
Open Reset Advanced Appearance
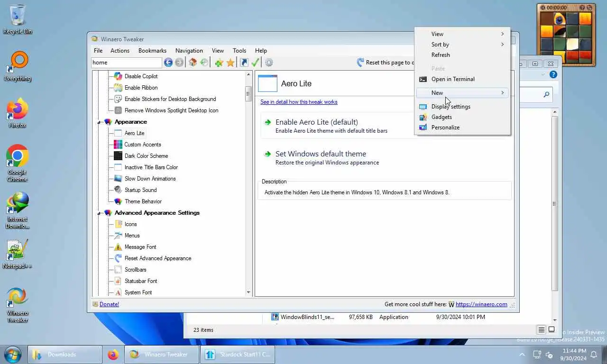[x=153, y=258]
